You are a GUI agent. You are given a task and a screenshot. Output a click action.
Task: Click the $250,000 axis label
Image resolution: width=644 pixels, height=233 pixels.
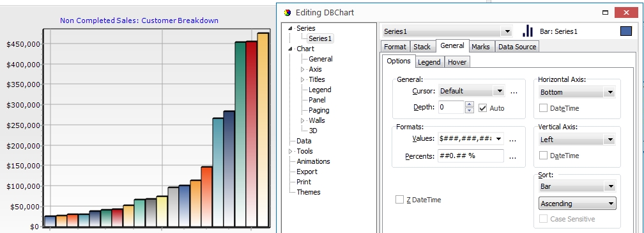tap(24, 125)
